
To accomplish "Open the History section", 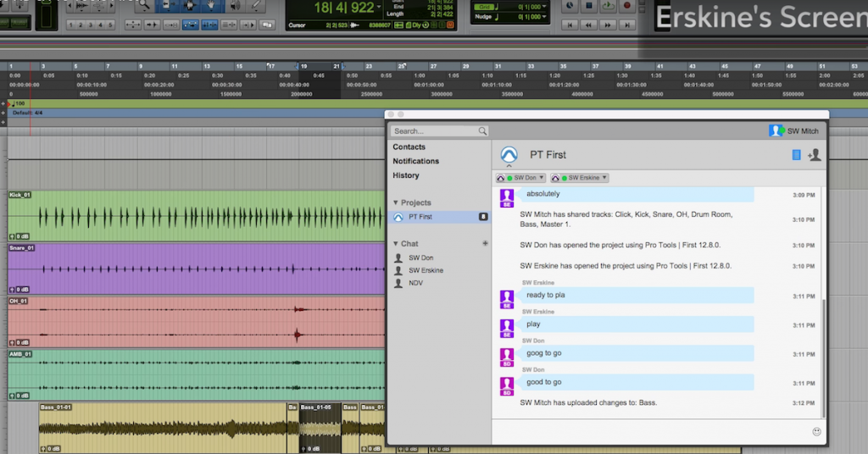I will [406, 175].
